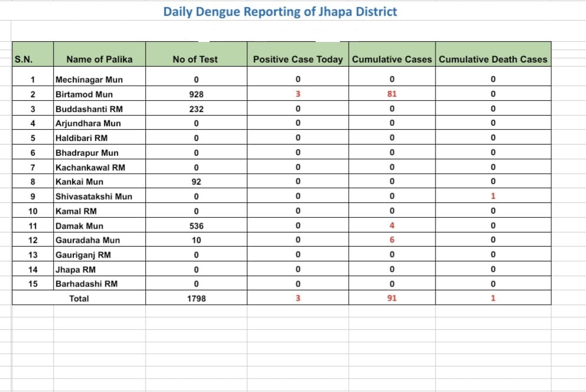This screenshot has height=392, width=586.
Task: Select serial number '8' beside Kankai Mun
Action: [32, 182]
